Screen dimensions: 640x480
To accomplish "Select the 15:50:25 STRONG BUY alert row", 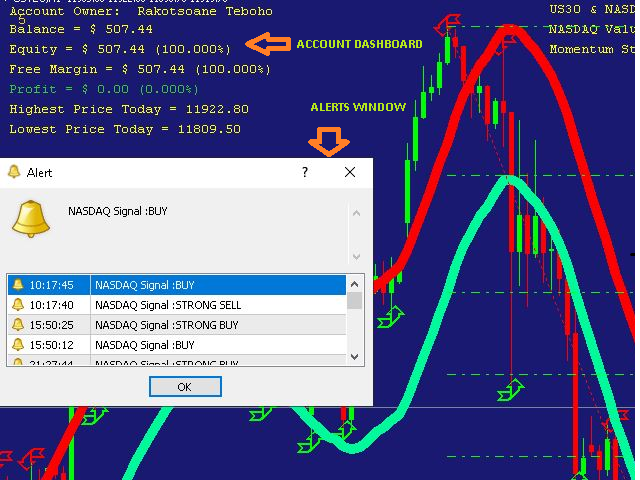I will coord(177,325).
